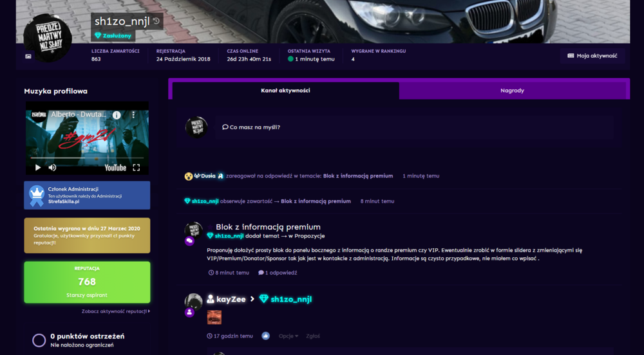The height and width of the screenshot is (355, 644).
Task: Click the Zasłużony rank badge
Action: point(113,35)
